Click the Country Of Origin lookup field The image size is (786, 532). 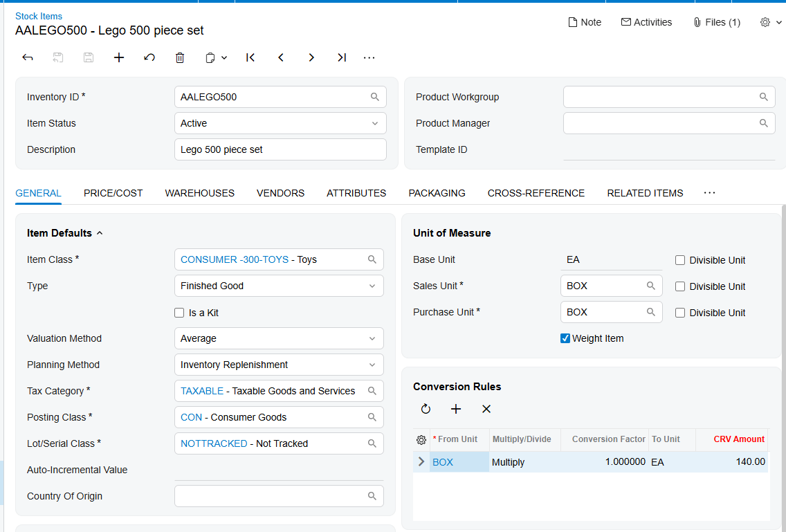[x=279, y=496]
